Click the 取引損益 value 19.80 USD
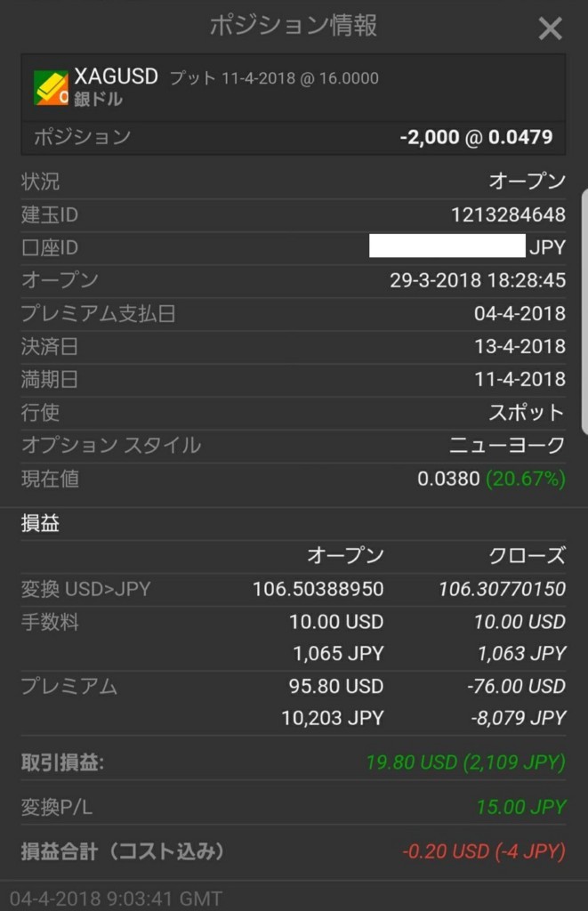This screenshot has width=588, height=911. tap(411, 762)
